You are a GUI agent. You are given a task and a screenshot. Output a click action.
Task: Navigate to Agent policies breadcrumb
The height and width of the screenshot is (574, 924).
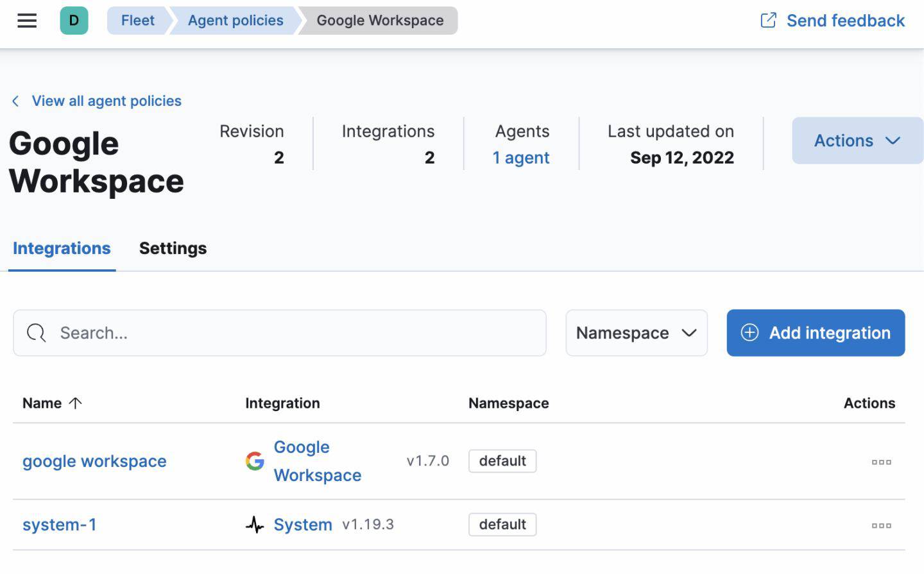(x=235, y=21)
